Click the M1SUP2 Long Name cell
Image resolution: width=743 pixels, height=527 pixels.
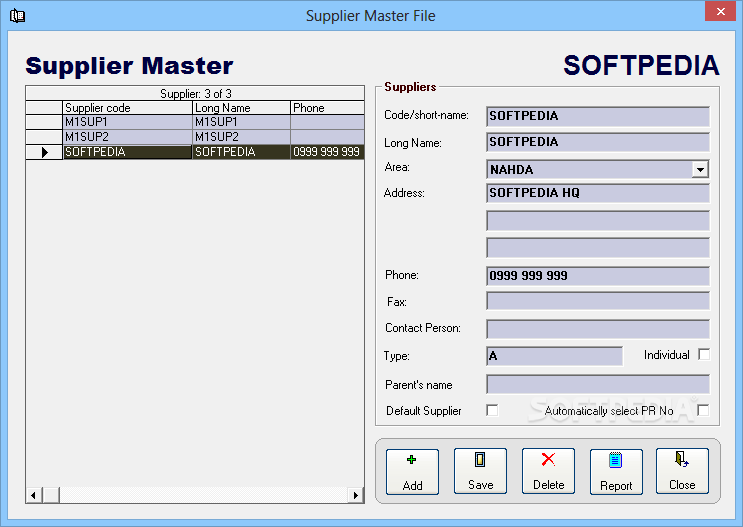241,136
